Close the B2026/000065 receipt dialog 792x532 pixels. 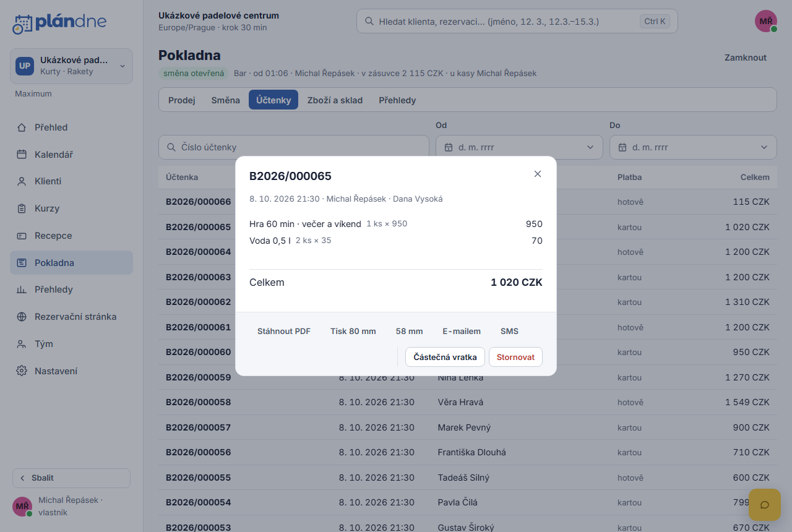pyautogui.click(x=538, y=174)
